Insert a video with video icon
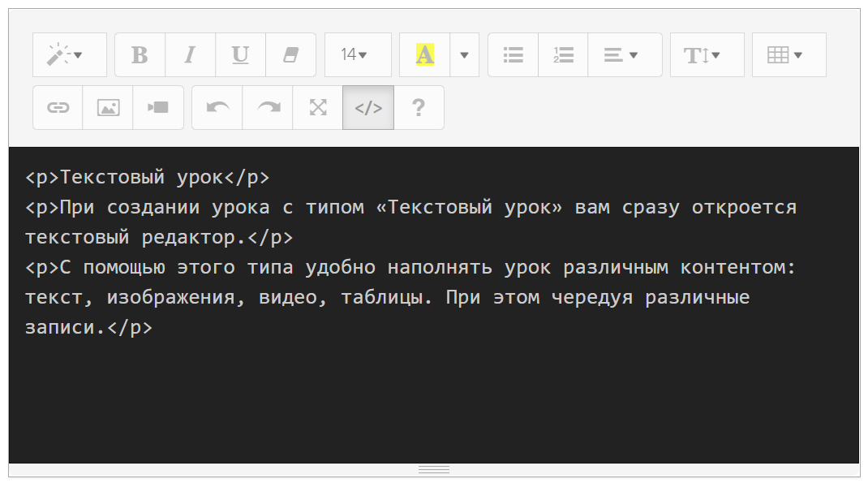868x483 pixels. 158,107
